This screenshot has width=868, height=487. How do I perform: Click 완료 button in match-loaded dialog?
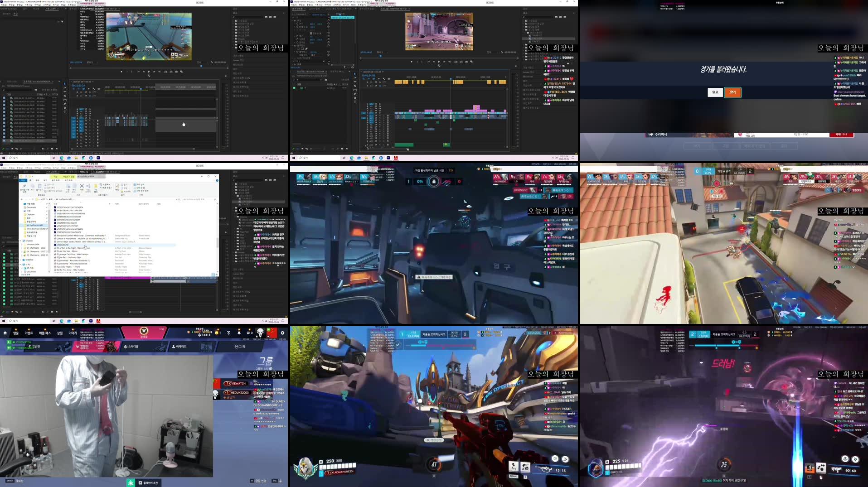[x=715, y=92]
